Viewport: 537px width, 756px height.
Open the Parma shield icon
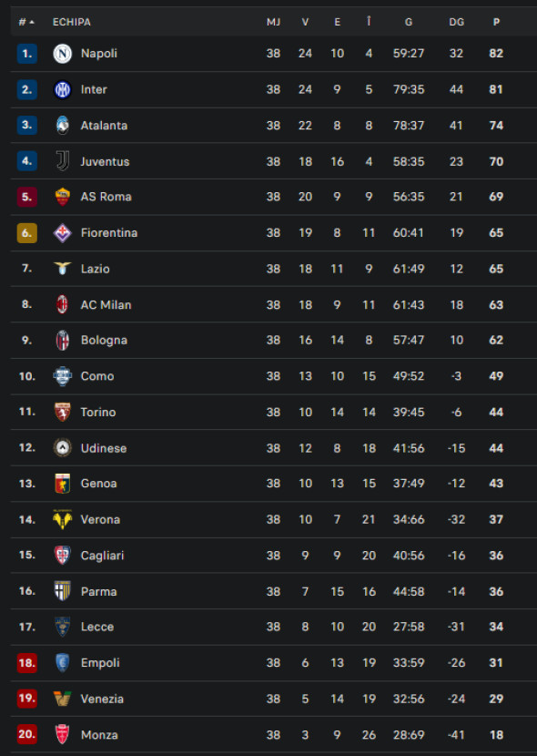coord(62,590)
